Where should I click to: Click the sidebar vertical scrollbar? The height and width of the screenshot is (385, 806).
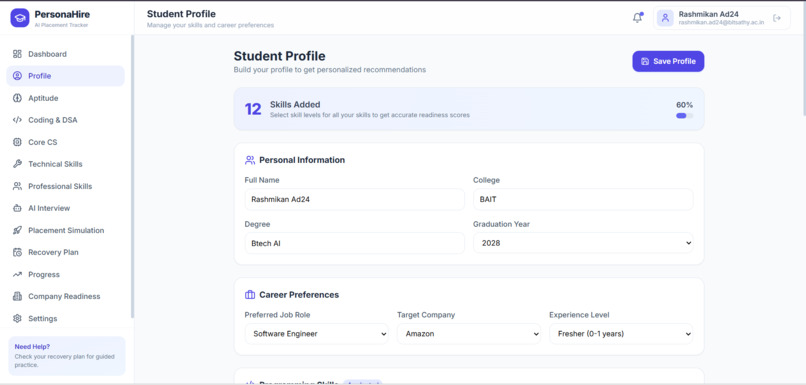132,176
